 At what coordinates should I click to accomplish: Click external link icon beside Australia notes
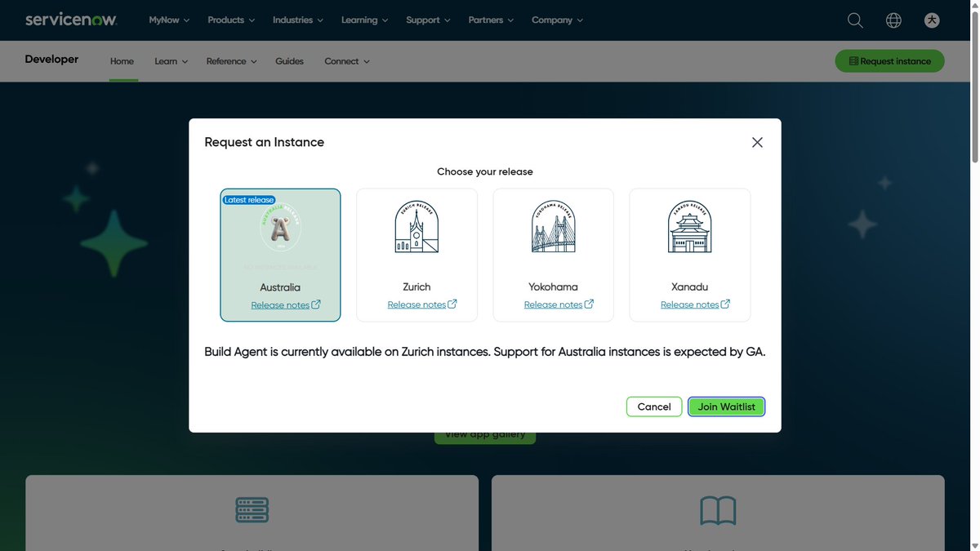(x=316, y=304)
